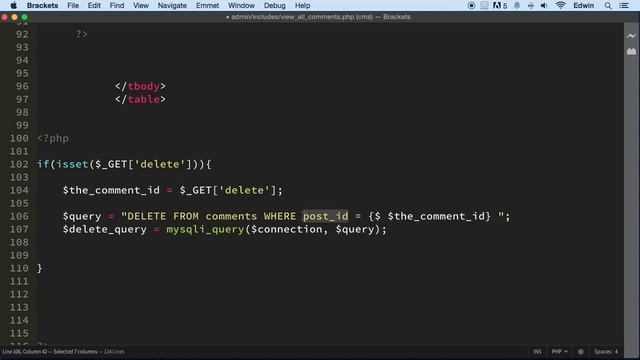The width and height of the screenshot is (640, 360).
Task: Open the Edit menu
Action: click(x=94, y=5)
